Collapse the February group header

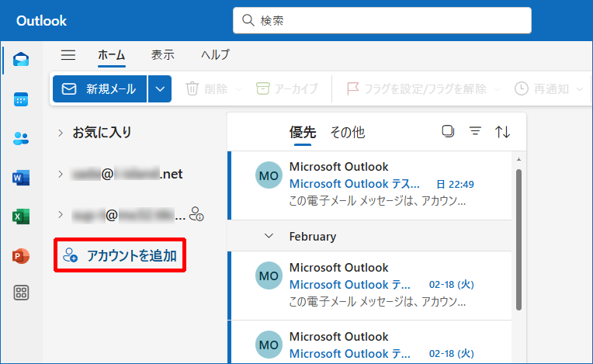point(269,236)
